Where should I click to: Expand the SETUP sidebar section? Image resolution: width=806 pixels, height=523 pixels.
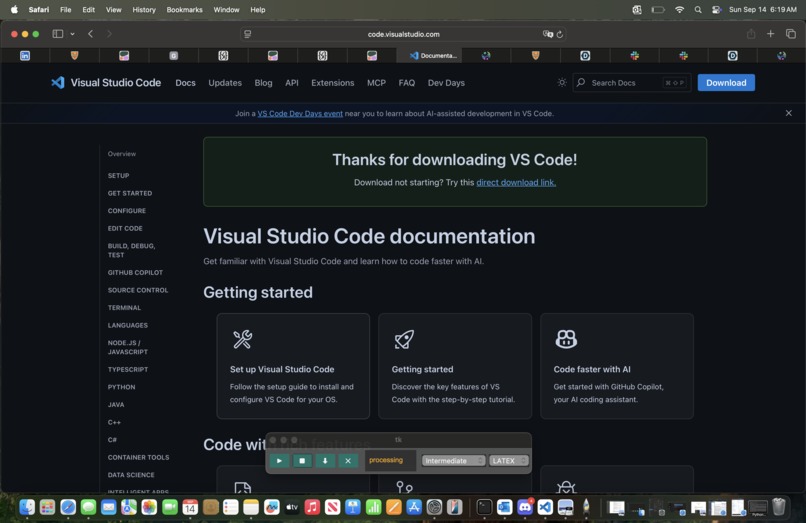pyautogui.click(x=118, y=175)
